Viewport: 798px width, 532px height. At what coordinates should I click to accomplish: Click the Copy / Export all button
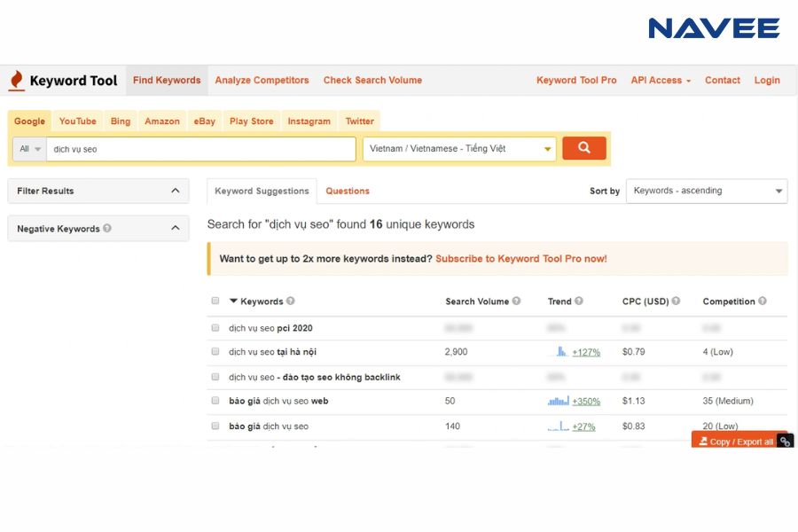pos(735,442)
